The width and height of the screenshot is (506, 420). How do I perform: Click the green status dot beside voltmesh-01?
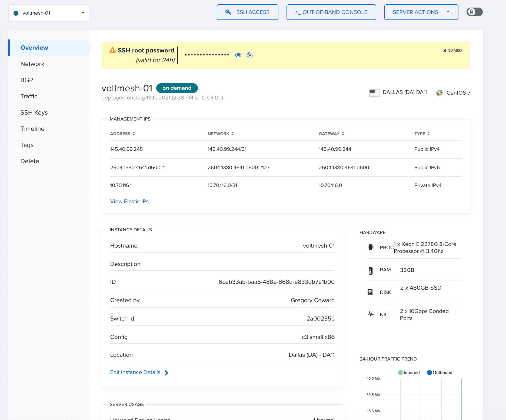[x=16, y=13]
